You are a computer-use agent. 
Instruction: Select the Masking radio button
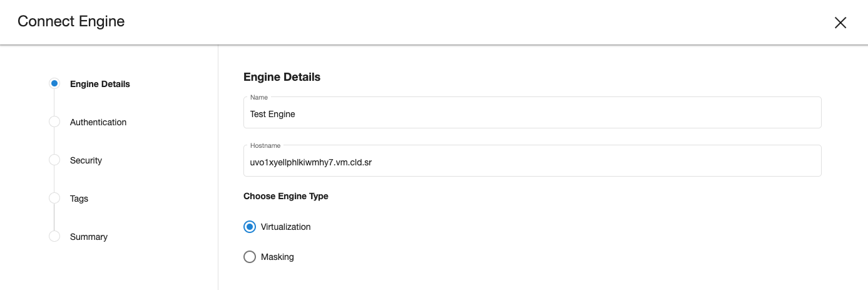(x=250, y=257)
